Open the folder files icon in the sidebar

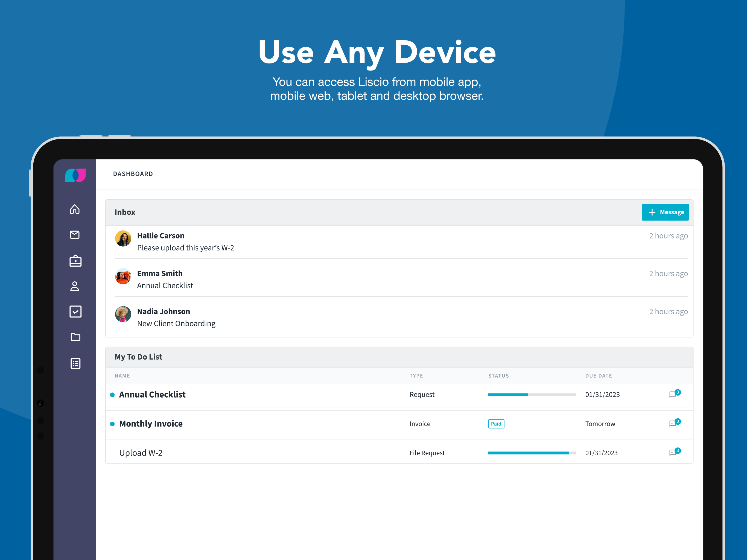75,337
